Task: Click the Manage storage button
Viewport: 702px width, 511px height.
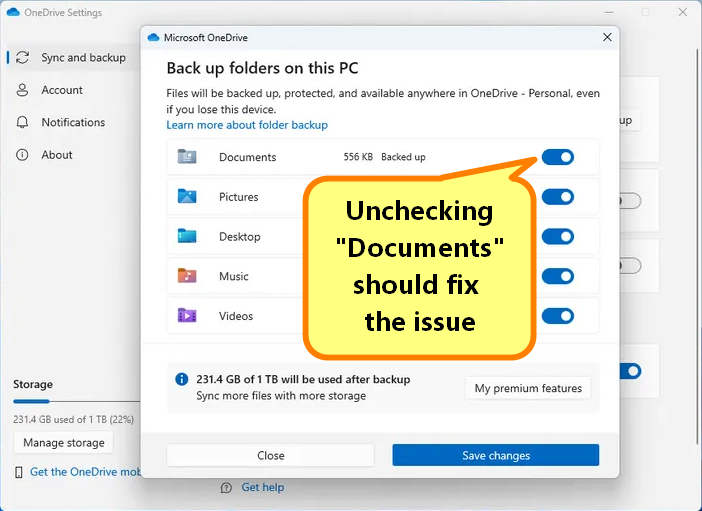Action: [64, 442]
